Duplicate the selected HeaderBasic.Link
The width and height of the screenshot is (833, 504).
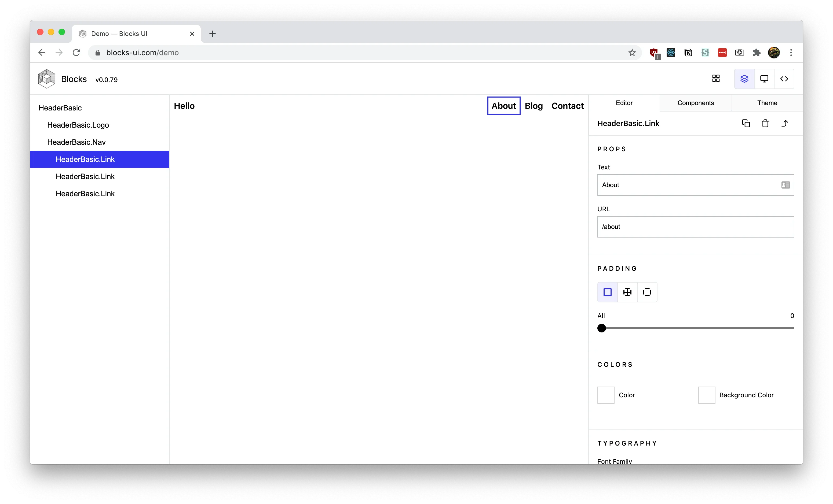(x=746, y=123)
